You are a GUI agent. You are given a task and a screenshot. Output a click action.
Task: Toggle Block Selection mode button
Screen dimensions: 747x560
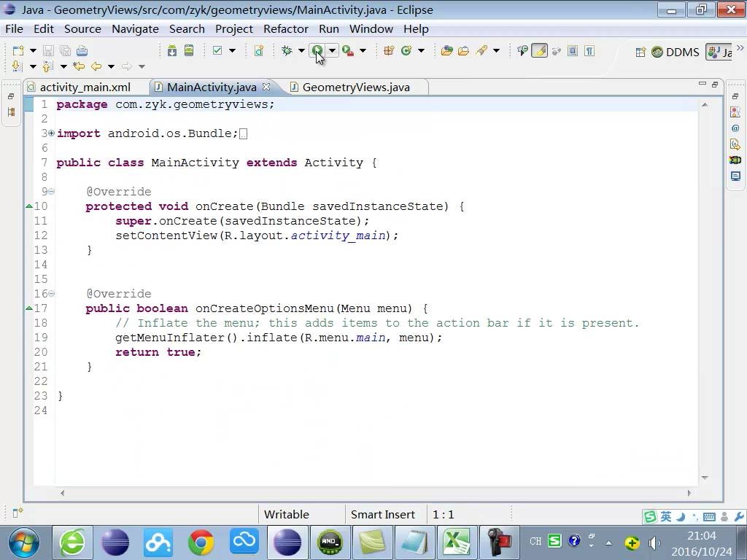point(573,51)
